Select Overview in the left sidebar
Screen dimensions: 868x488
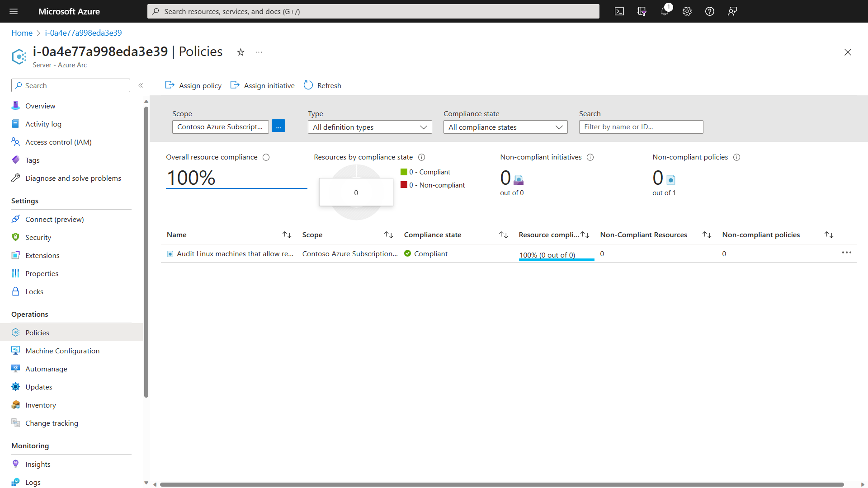40,105
